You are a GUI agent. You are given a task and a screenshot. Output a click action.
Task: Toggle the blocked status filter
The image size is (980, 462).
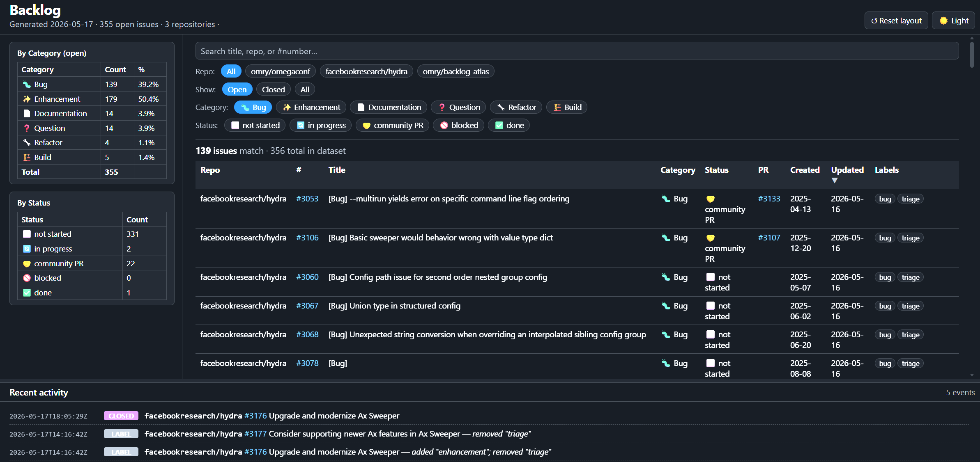(458, 126)
